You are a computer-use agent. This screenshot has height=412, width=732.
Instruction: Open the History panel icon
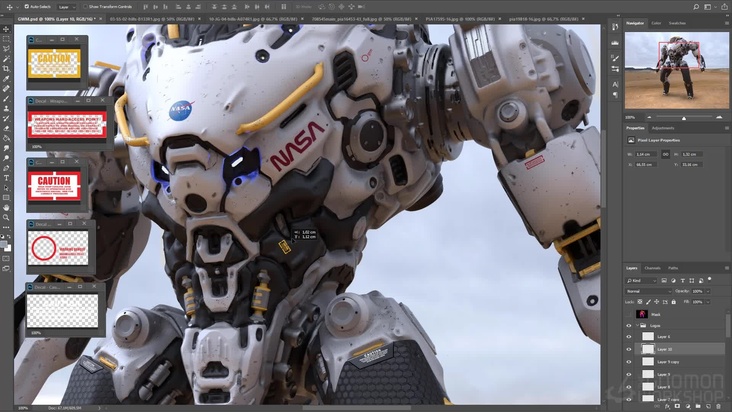click(615, 27)
